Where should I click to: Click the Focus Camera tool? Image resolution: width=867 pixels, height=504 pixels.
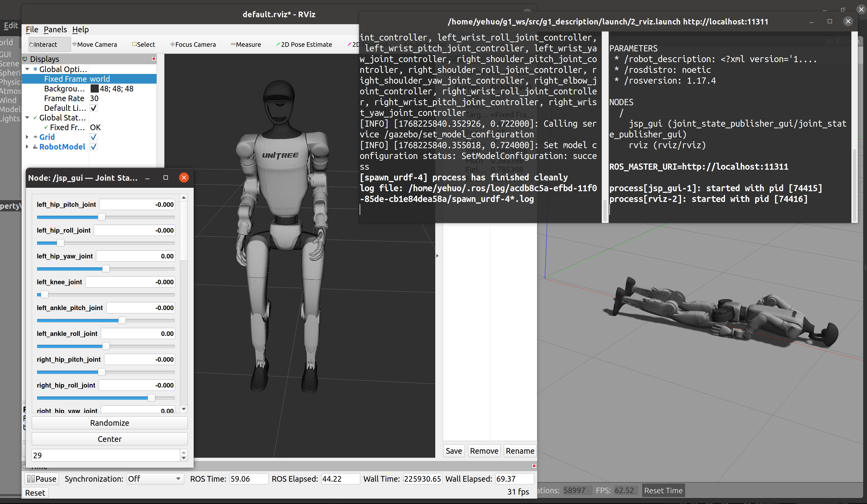click(x=193, y=44)
